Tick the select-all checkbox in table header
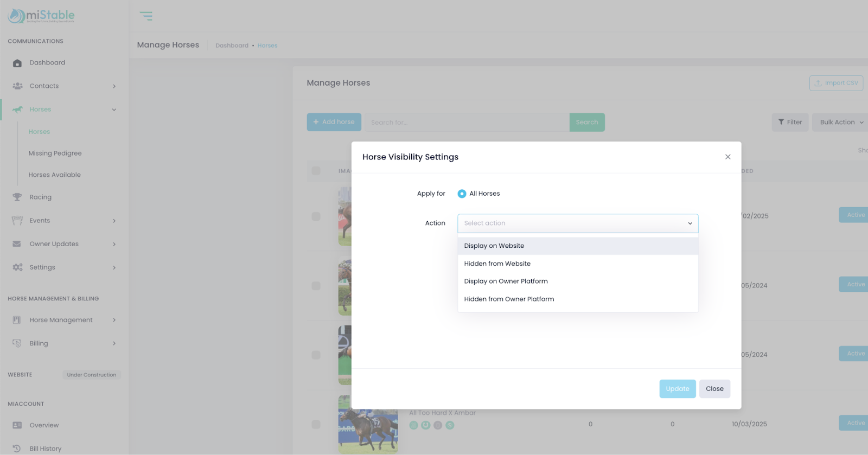 (316, 171)
